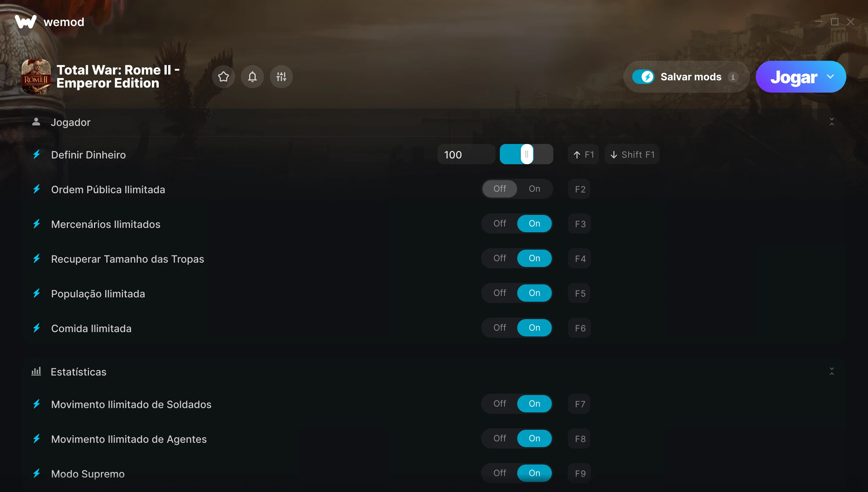Click the F5 hotkey button for População Ilimitada
Image resolution: width=868 pixels, height=492 pixels.
coord(580,293)
